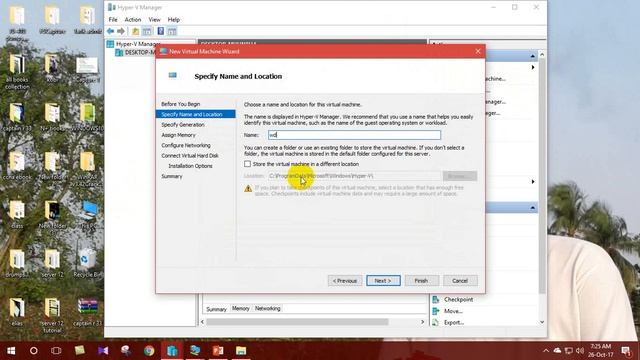Click the details pane scroll-left arrow

[x=202, y=322]
